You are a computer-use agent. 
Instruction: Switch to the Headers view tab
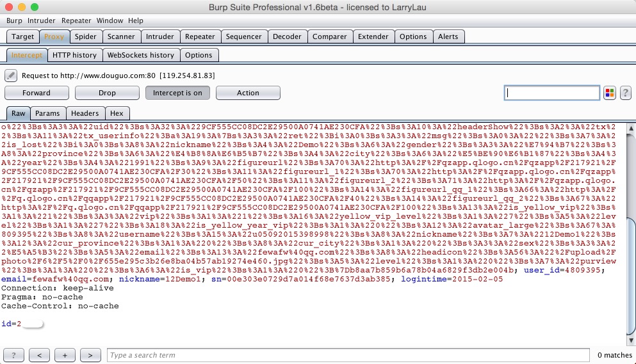(x=85, y=113)
